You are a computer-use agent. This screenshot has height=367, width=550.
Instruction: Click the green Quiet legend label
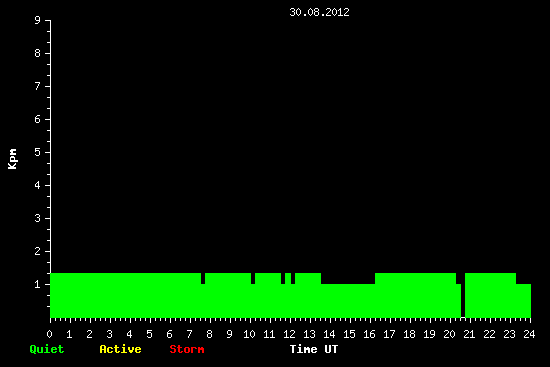[47, 349]
